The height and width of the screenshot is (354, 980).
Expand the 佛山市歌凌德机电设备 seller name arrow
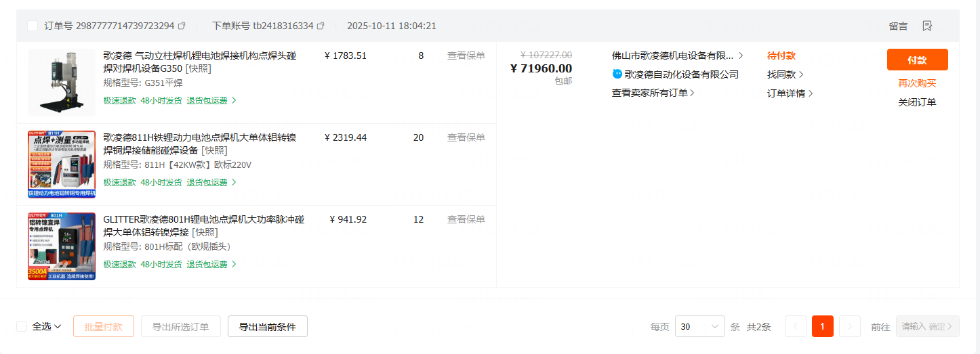[x=741, y=56]
